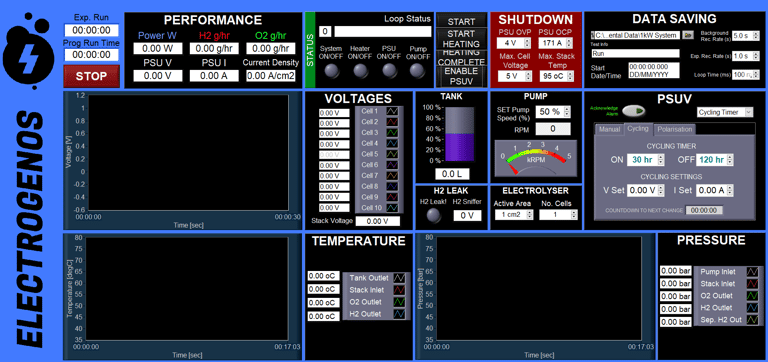Screen dimensions: 768x362
Task: Adjust the PSU OVP 4 V stepper
Action: [528, 43]
